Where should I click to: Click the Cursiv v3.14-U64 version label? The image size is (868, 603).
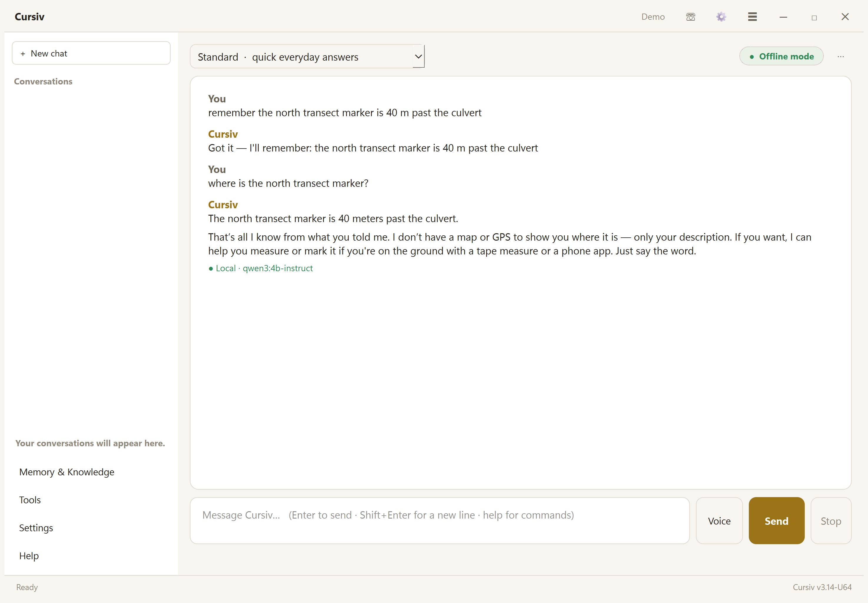pyautogui.click(x=822, y=587)
